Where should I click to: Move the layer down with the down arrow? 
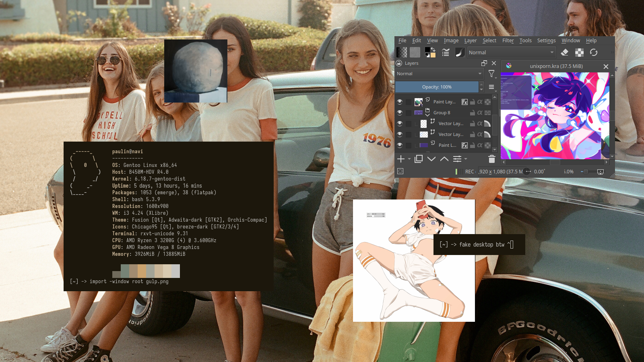(x=431, y=159)
